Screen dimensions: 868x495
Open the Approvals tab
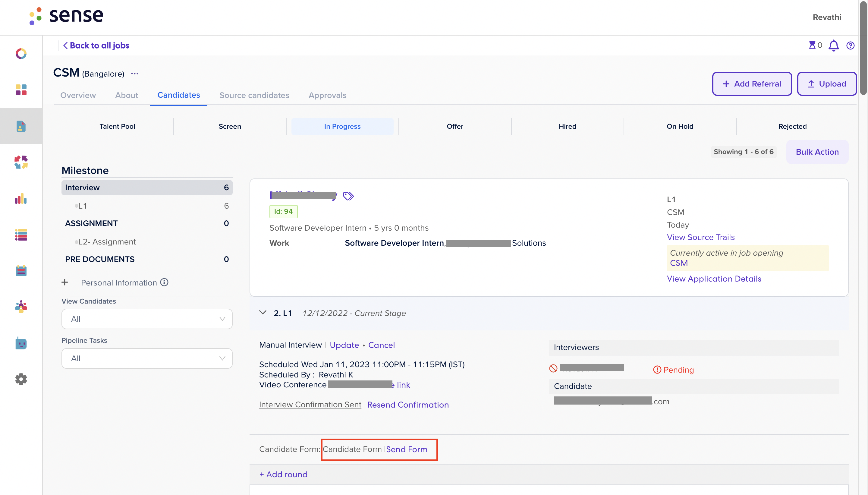pyautogui.click(x=327, y=95)
